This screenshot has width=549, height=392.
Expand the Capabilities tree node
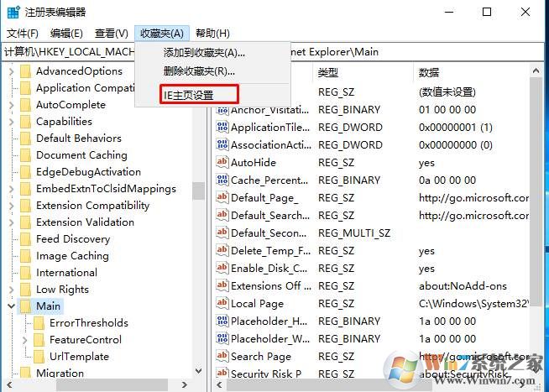[11, 122]
